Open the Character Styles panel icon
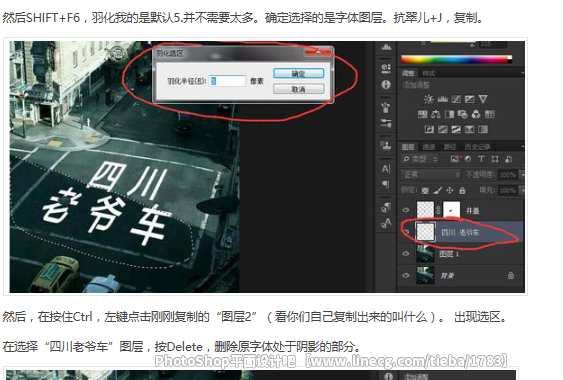Image resolution: width=563 pixels, height=380 pixels. click(386, 223)
